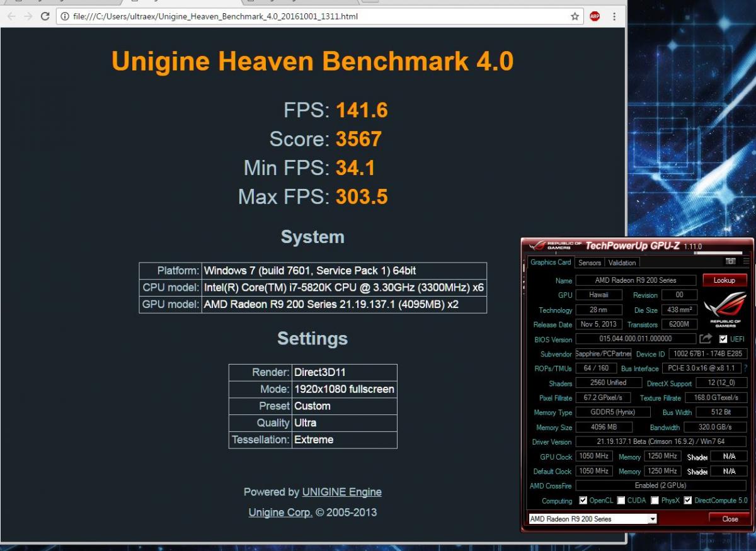Click the GPU Clock 1050 MHz value
Screen dimensions: 756x551
tap(594, 456)
